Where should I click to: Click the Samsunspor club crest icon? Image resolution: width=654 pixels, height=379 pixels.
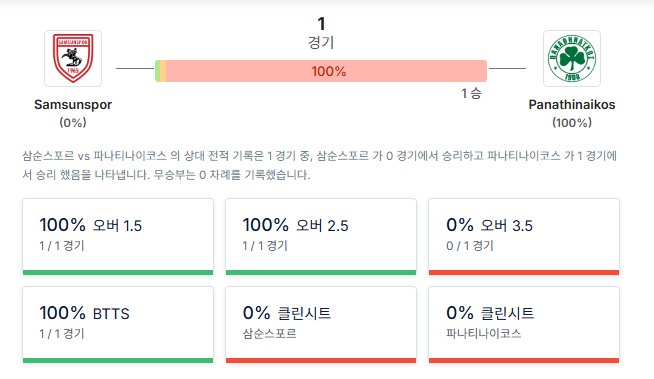73,58
